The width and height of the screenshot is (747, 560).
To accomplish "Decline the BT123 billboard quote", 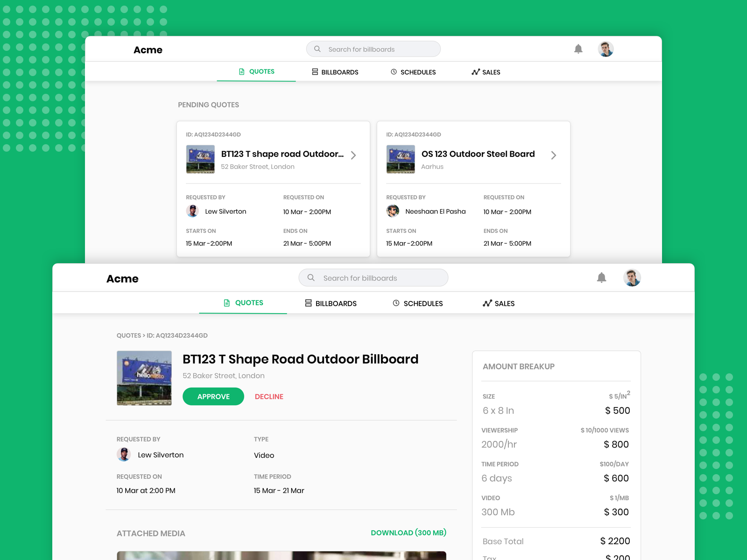I will click(269, 396).
